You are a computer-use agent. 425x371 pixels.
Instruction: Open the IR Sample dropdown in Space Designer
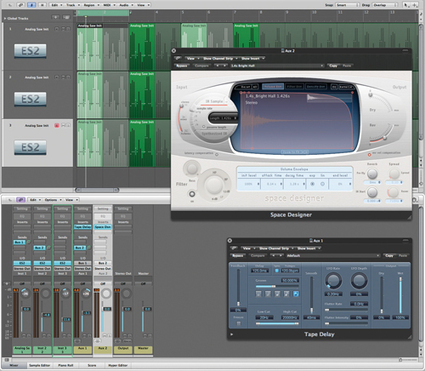(216, 101)
